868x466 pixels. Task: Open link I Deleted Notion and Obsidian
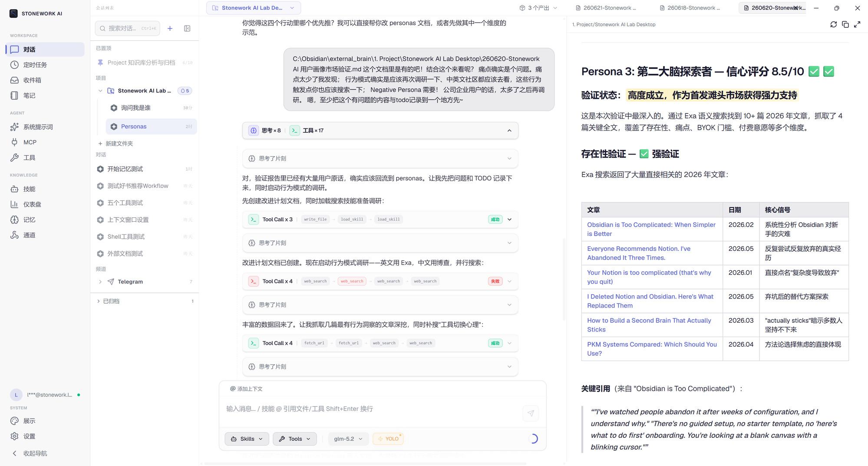tap(650, 301)
